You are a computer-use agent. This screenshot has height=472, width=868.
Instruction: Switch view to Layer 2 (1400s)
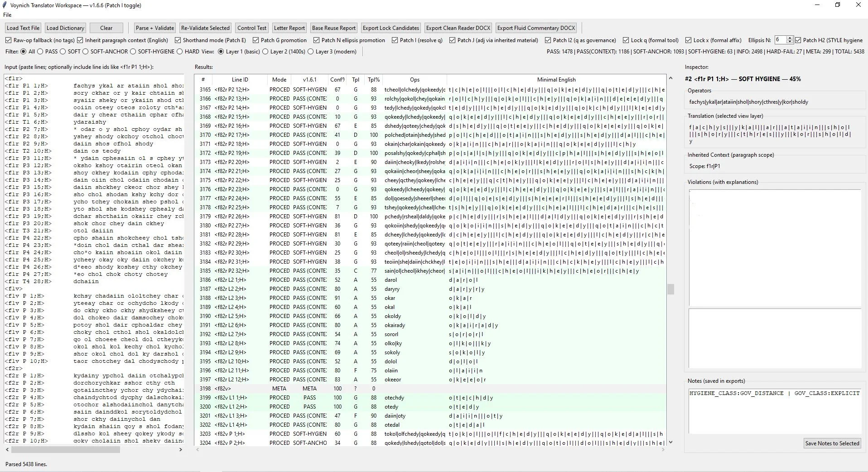(266, 52)
